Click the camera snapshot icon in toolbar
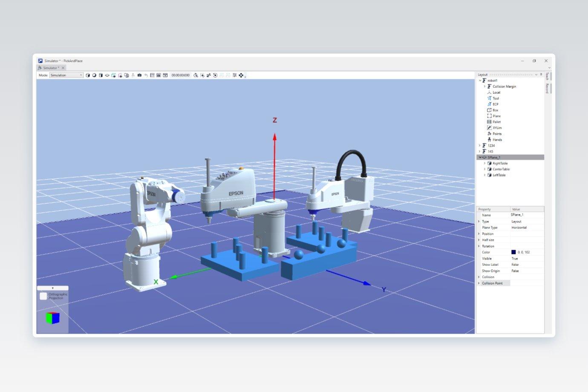The height and width of the screenshot is (392, 588). pos(139,75)
